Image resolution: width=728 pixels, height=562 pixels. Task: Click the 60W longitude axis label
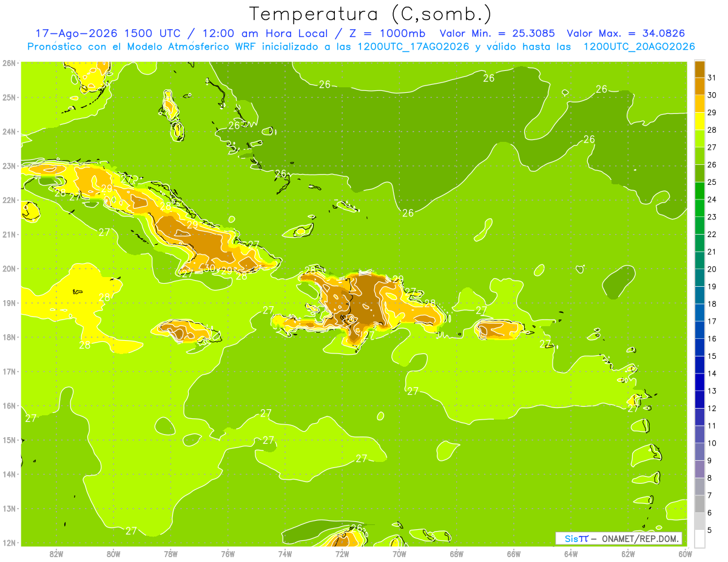(685, 554)
